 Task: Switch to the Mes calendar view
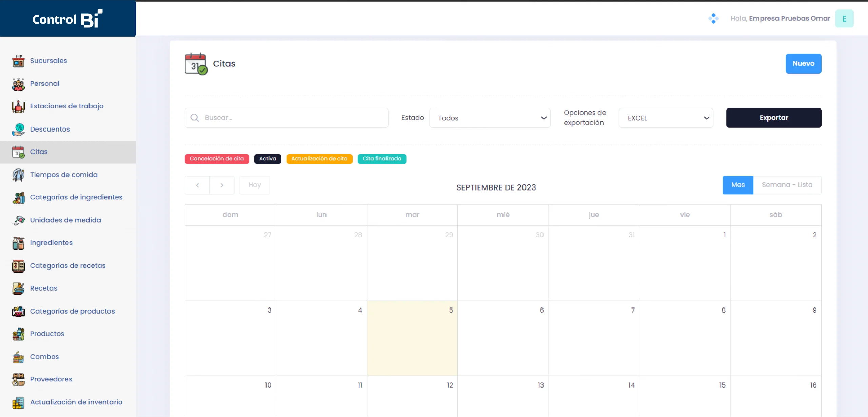(738, 185)
